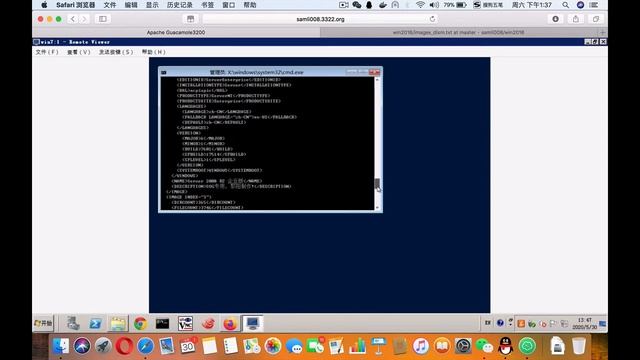The width and height of the screenshot is (640, 360).
Task: Open Remote Viewer 文件(F) menu
Action: (x=47, y=52)
